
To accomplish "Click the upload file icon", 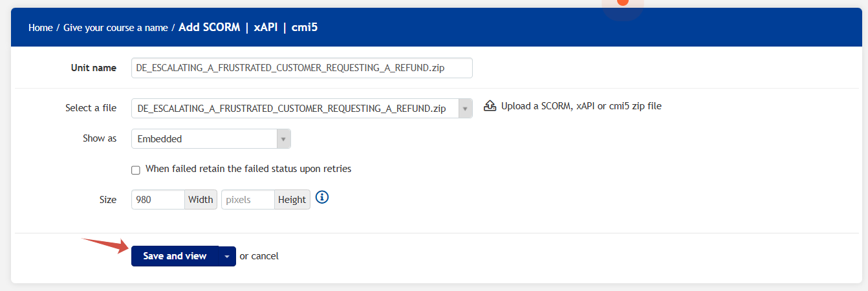I will 490,106.
